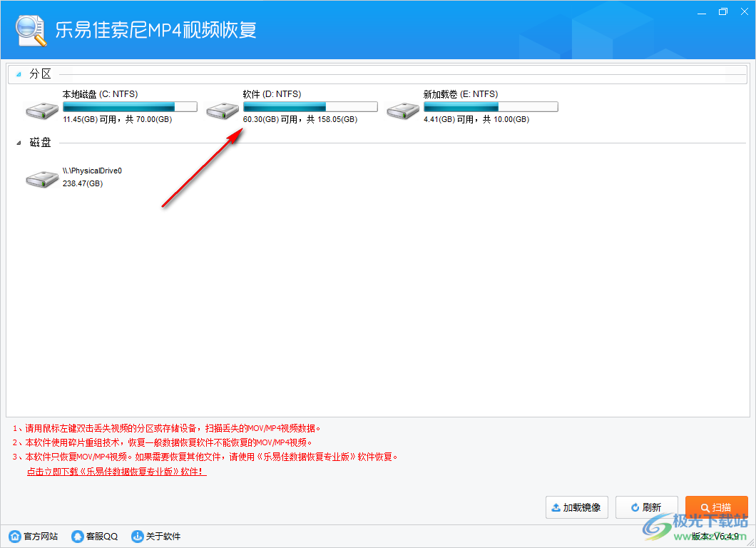Select the D: software drive icon

pyautogui.click(x=223, y=111)
